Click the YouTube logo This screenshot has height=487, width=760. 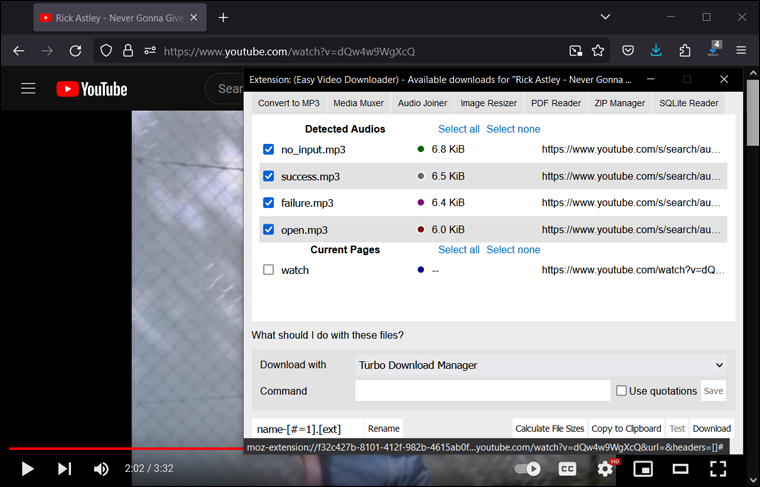click(92, 89)
